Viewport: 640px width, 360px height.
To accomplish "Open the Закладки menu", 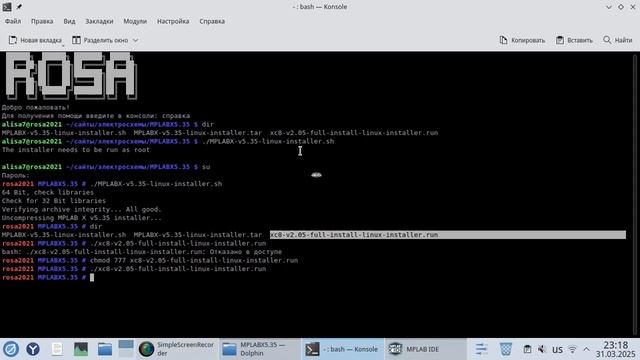I will pyautogui.click(x=99, y=21).
